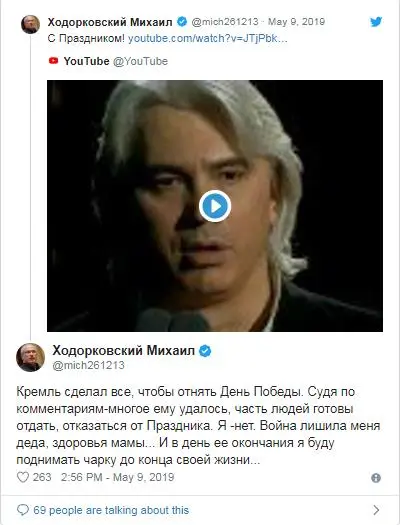This screenshot has width=401, height=525.
Task: Click the speech bubble reply icon
Action: point(23,510)
